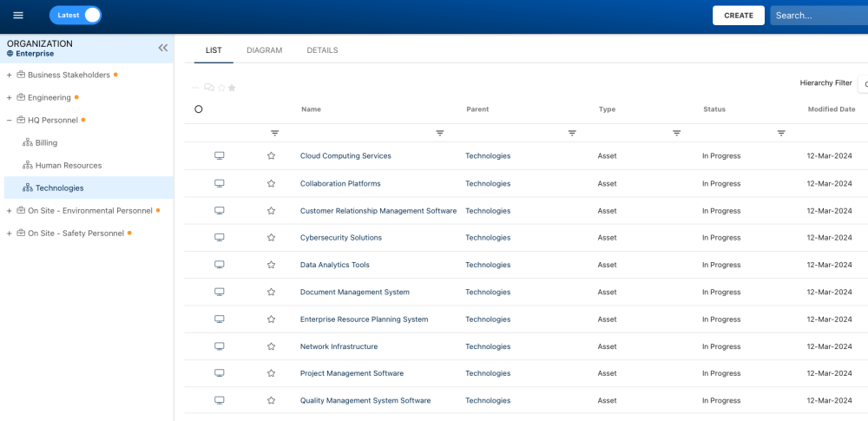Open the Document Management System link

point(354,293)
